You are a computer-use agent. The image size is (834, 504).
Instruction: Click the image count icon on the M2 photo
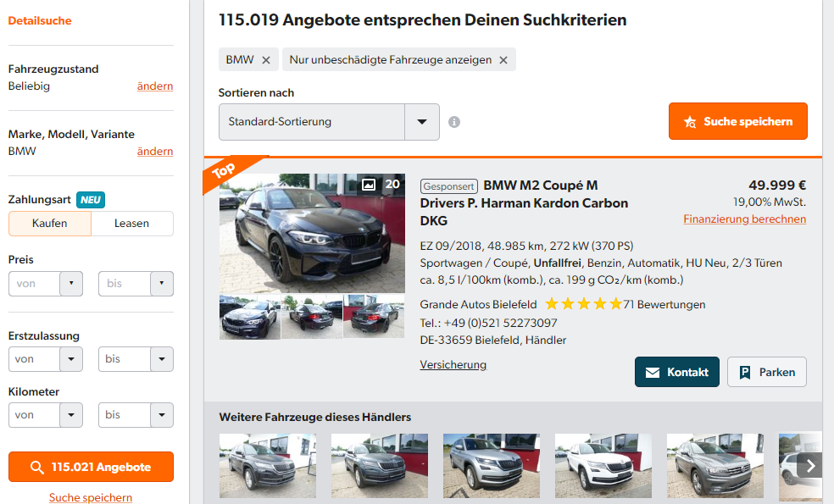pos(369,184)
